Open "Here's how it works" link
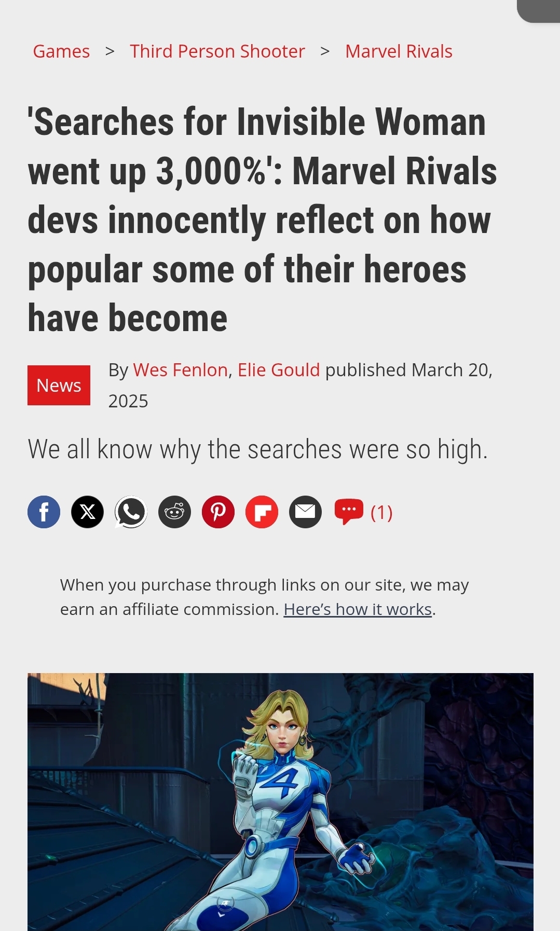 point(358,609)
